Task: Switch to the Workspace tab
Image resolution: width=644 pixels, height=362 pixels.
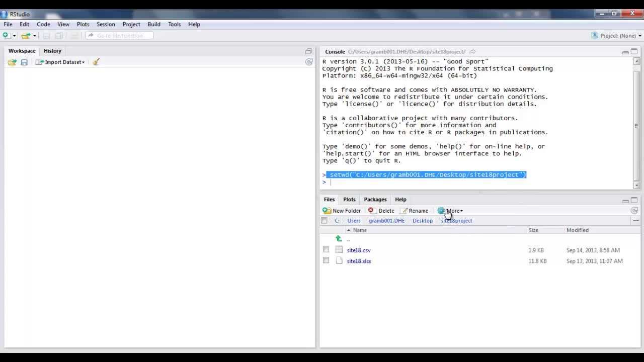Action: click(x=22, y=51)
